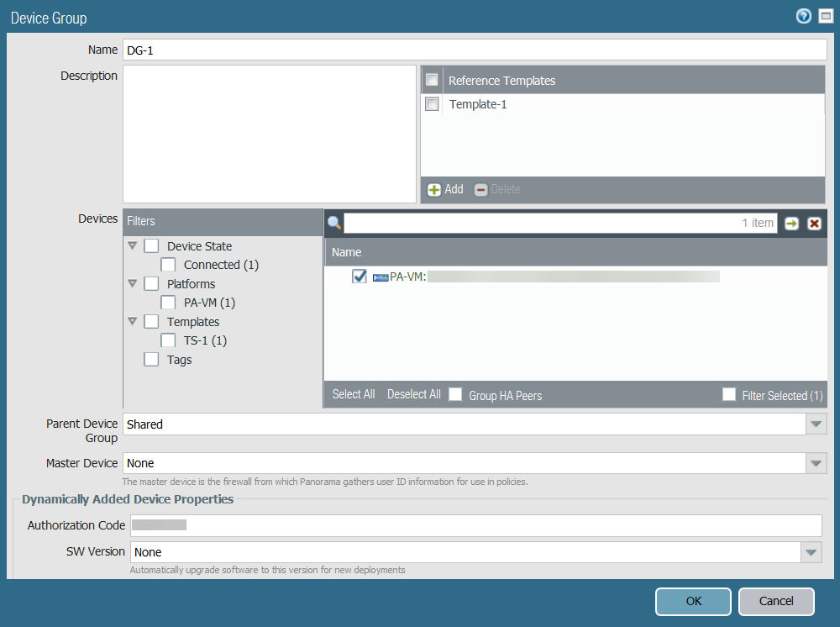
Task: Click the magnifier search icon in Devices
Action: (334, 223)
